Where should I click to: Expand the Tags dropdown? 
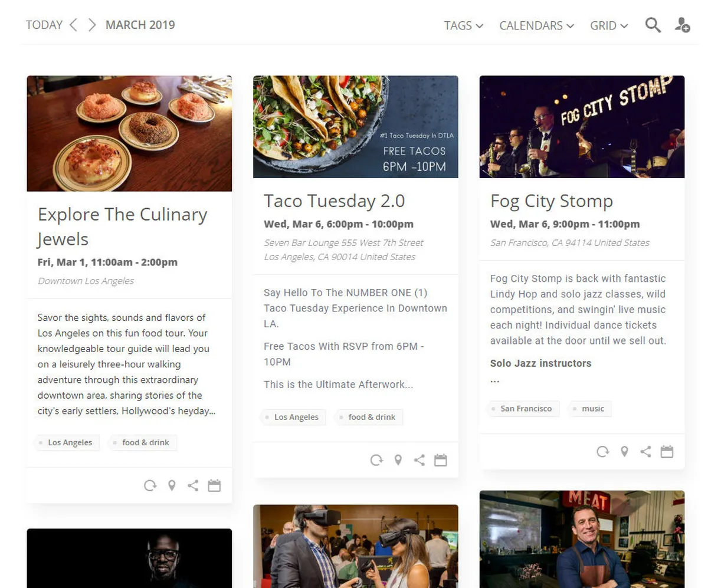coord(463,25)
